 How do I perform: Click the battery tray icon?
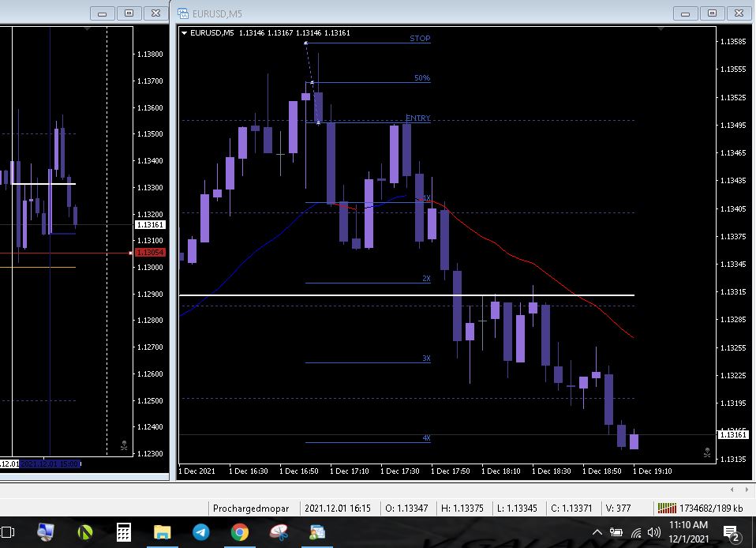(616, 532)
